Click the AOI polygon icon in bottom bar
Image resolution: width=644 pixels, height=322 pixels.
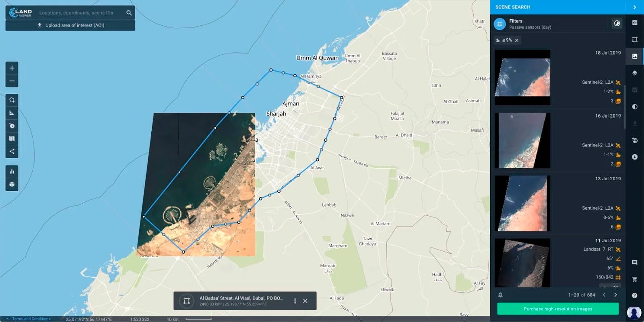pos(186,301)
